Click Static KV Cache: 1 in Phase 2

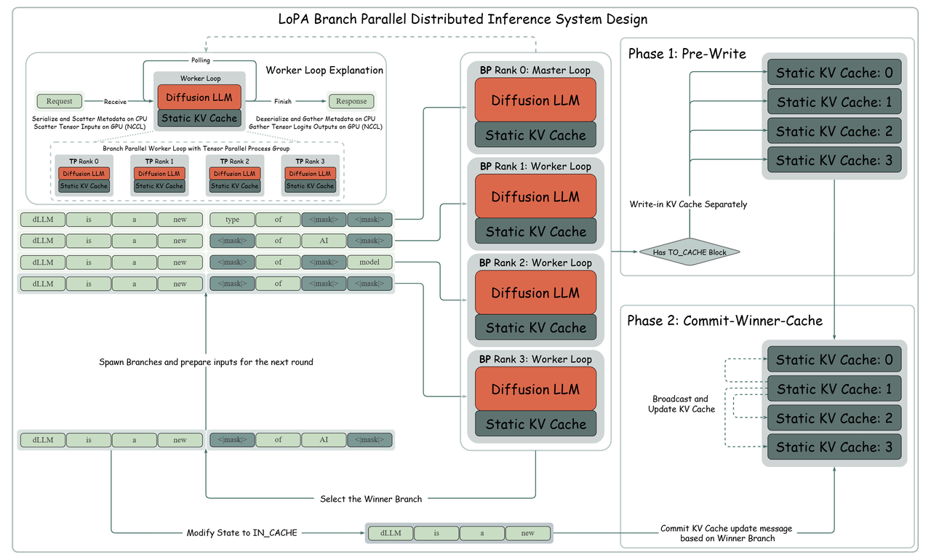(834, 389)
